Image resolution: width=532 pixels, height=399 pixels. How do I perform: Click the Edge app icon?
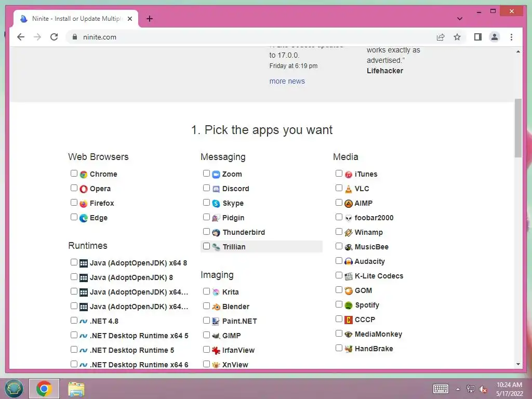click(84, 218)
